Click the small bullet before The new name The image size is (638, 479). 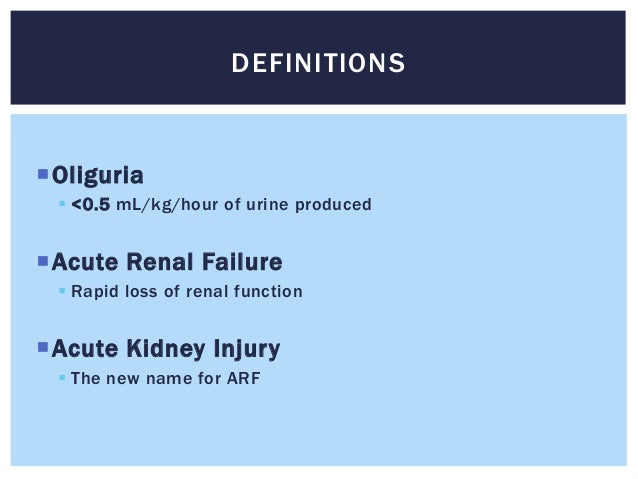tap(62, 377)
